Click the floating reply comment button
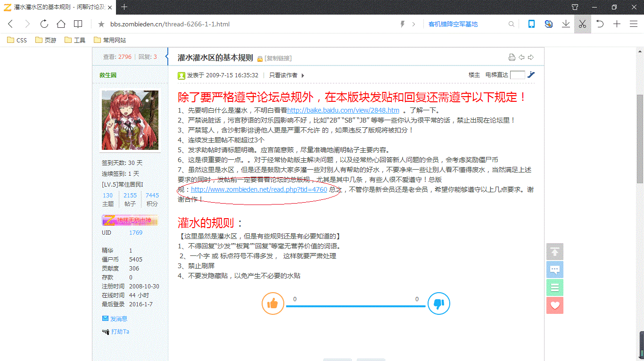The image size is (644, 361). (555, 270)
